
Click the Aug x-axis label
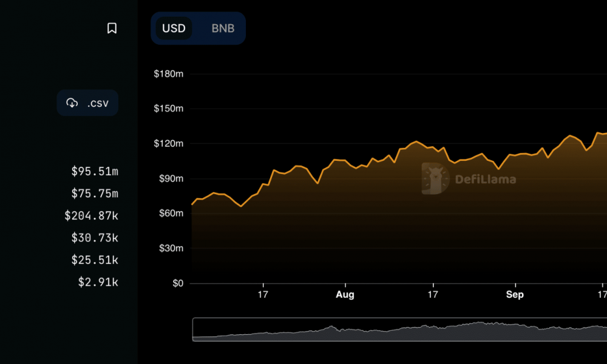(x=345, y=295)
